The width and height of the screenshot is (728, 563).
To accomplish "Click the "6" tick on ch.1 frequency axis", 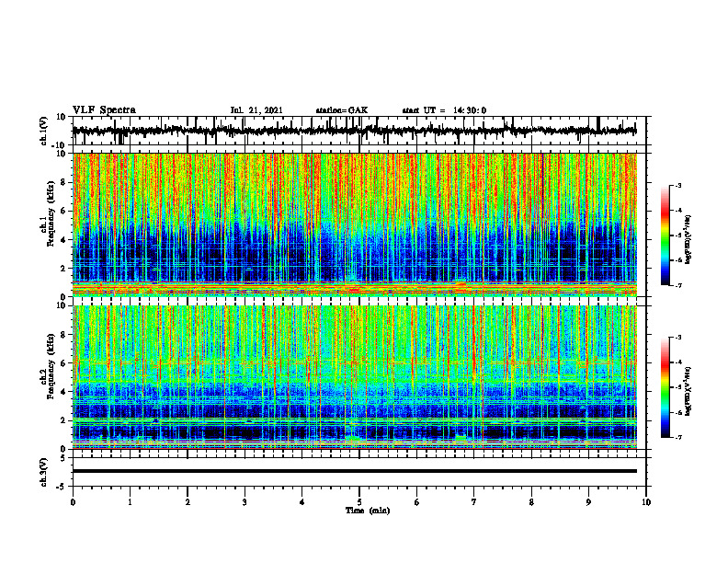I will pos(63,211).
